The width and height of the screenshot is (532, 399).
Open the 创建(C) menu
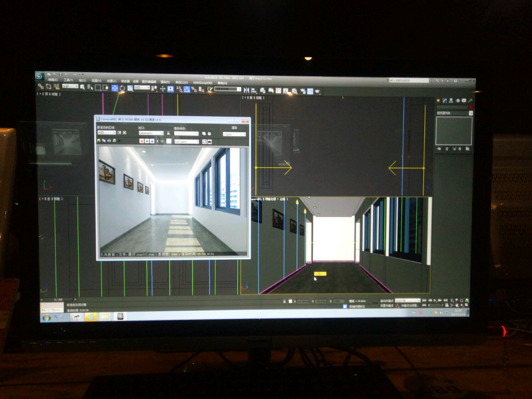111,81
